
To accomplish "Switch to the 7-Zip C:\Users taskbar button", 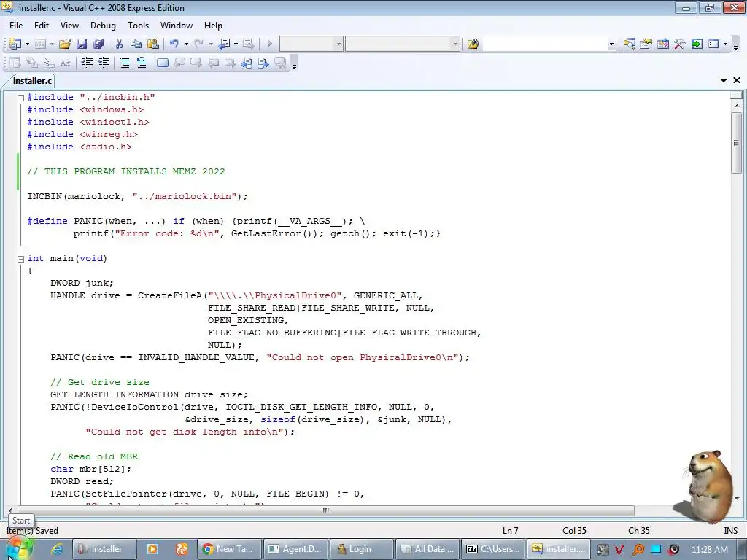I will coord(493,549).
